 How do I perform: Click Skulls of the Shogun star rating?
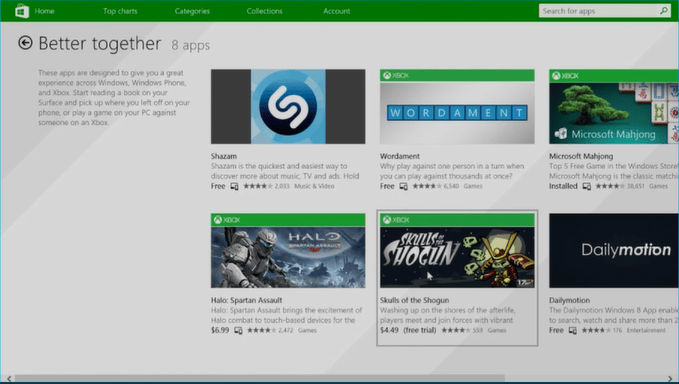click(x=456, y=330)
